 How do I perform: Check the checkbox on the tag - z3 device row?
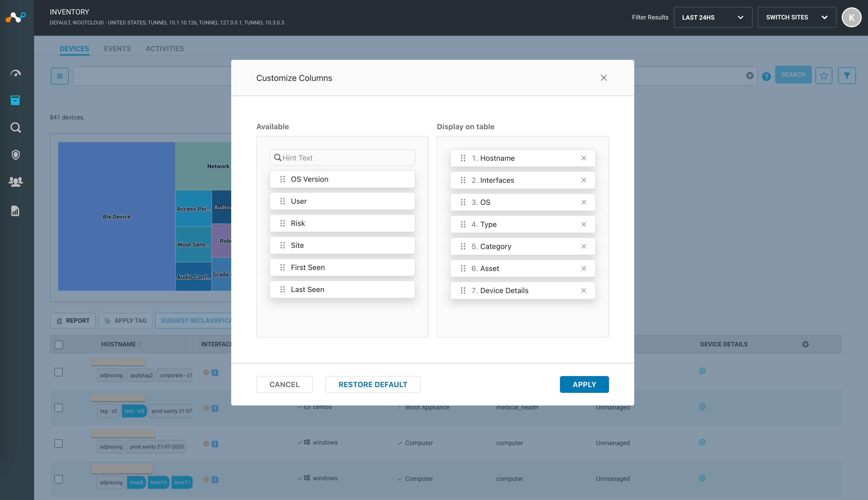(59, 408)
